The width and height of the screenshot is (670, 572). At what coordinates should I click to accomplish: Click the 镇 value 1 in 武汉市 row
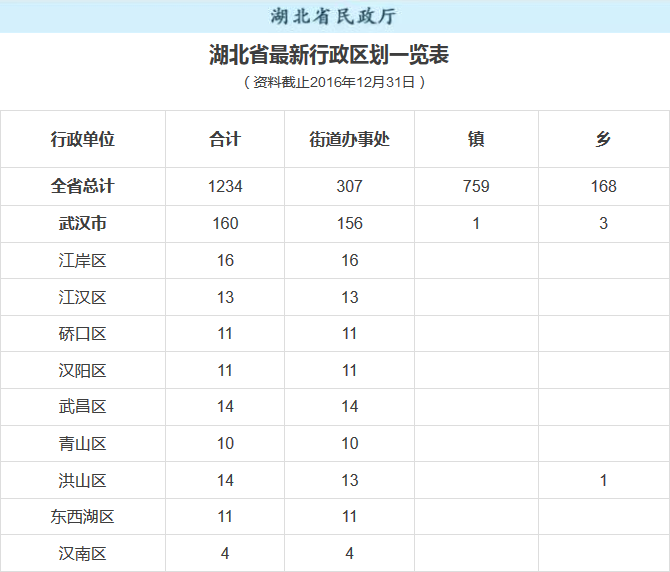476,223
